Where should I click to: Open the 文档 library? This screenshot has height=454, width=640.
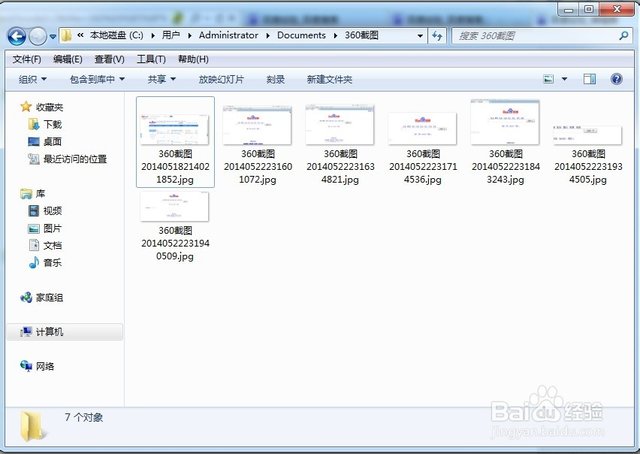coord(53,245)
